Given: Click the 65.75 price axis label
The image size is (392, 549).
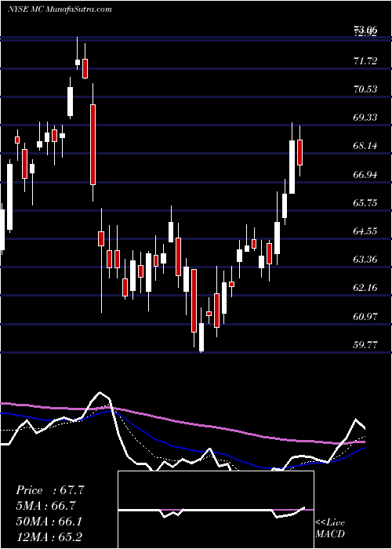Looking at the screenshot, I should click(x=365, y=202).
